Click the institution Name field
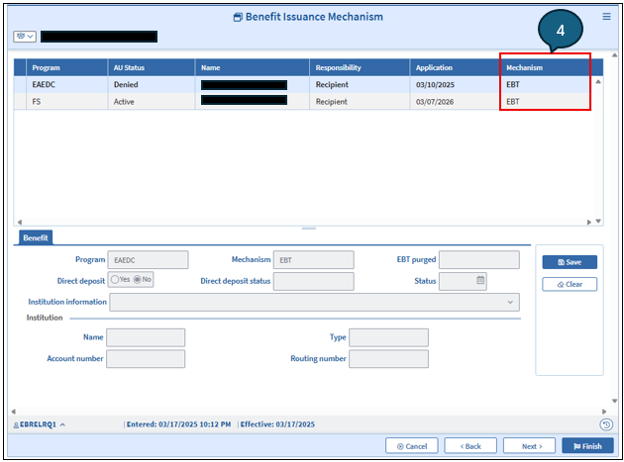 (x=146, y=337)
